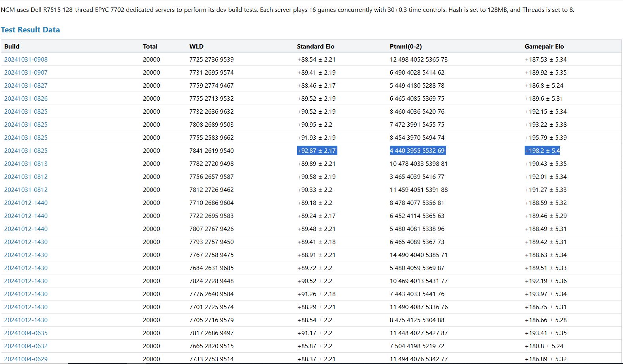The image size is (623, 364).
Task: Select highlighted Ptnml 4 440 3955 5532 69
Action: pyautogui.click(x=418, y=150)
